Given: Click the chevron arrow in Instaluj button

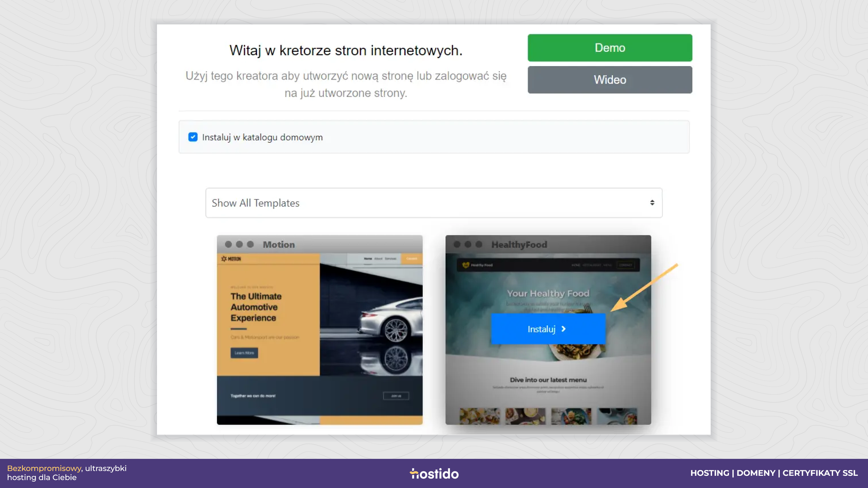Looking at the screenshot, I should (x=564, y=329).
